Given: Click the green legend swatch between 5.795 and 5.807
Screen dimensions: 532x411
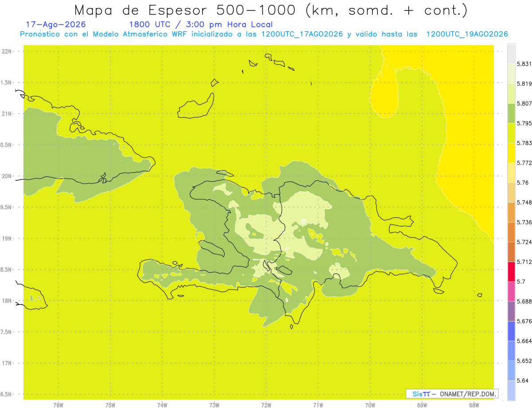Looking at the screenshot, I should click(x=511, y=113).
